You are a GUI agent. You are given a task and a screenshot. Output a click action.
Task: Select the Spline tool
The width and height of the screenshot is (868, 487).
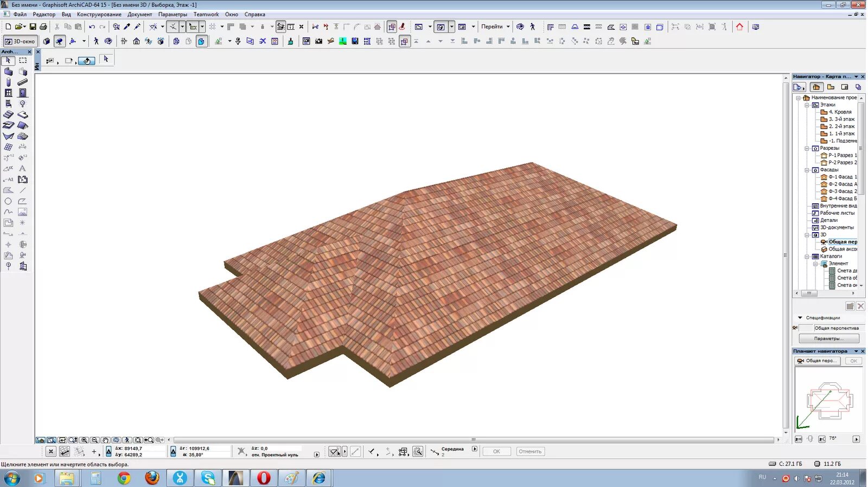pyautogui.click(x=8, y=212)
